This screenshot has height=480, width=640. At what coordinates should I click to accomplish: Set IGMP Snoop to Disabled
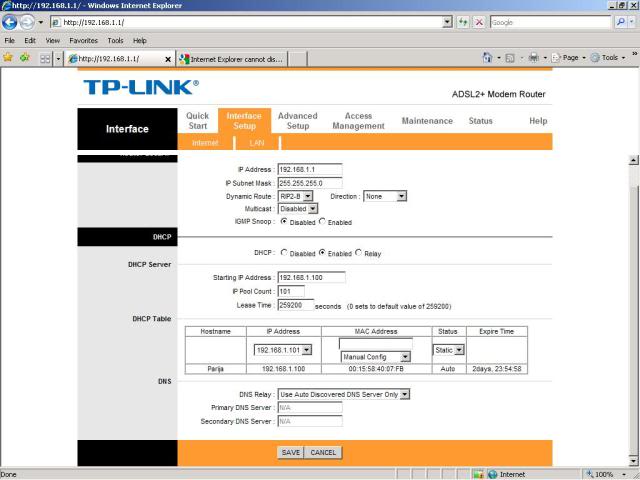coord(284,221)
